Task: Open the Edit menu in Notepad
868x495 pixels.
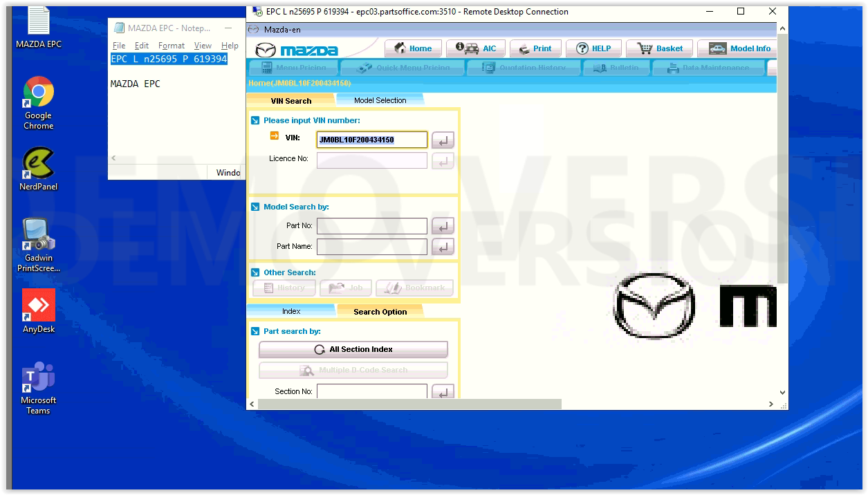Action: tap(142, 46)
